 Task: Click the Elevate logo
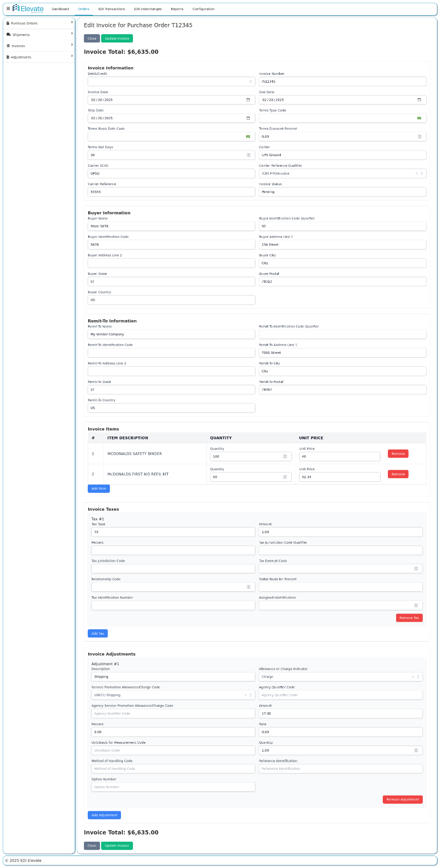(x=28, y=8)
